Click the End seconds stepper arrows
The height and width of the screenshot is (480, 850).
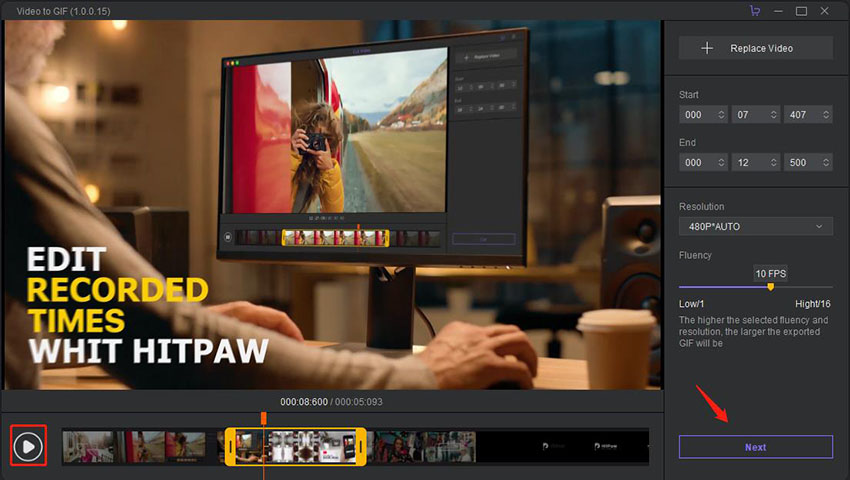coord(774,162)
